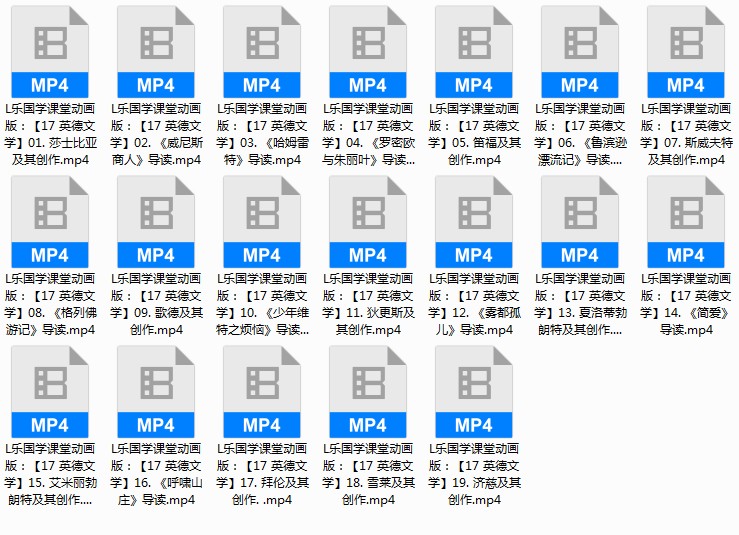
Task: Click the 06《鲁滨逊漂流记》导读 MP4 icon
Action: tap(580, 52)
